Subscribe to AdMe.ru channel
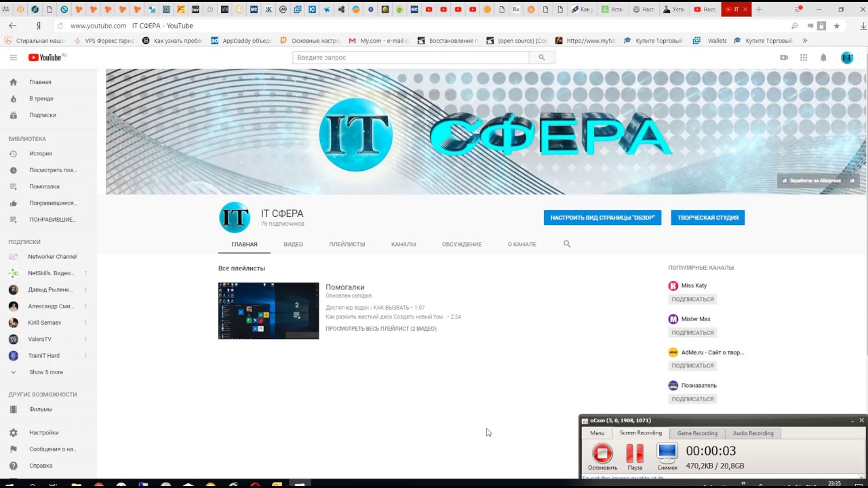868x488 pixels. tap(692, 365)
